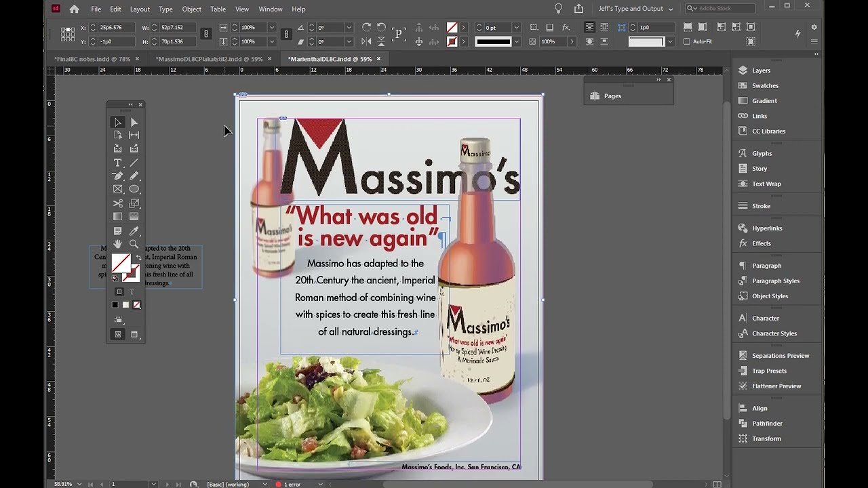Select the Type tool
868x488 pixels.
click(118, 163)
